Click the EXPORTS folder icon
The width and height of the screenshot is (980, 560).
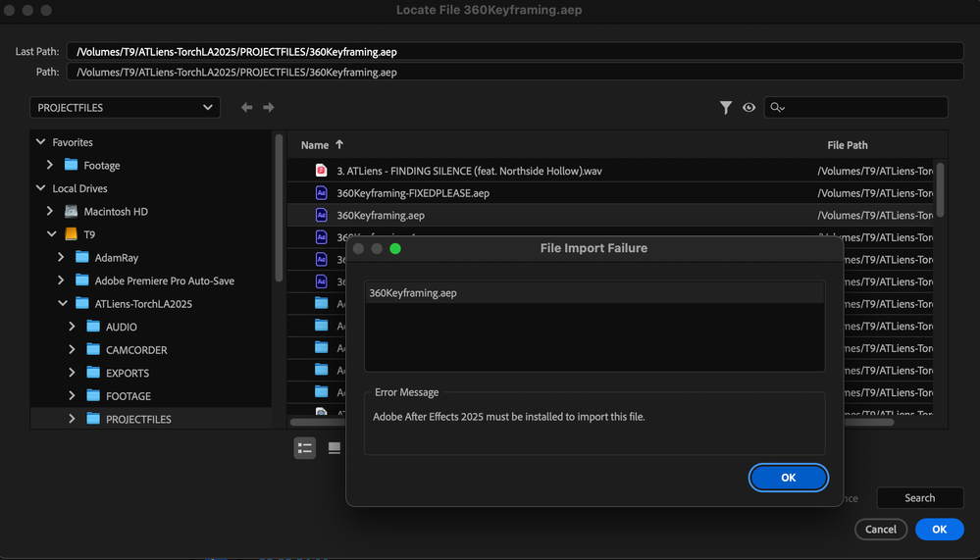click(x=93, y=373)
